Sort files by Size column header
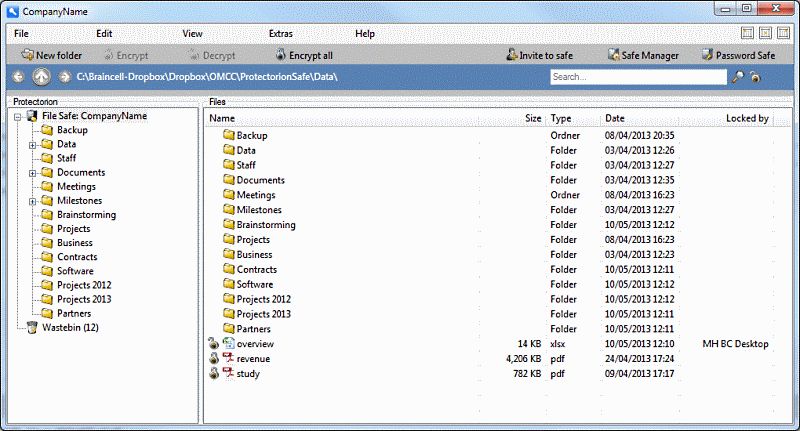800x431 pixels. (533, 118)
